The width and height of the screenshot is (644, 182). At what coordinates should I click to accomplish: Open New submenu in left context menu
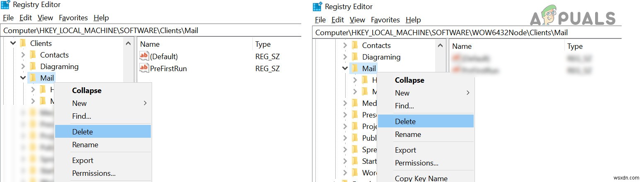pyautogui.click(x=103, y=103)
